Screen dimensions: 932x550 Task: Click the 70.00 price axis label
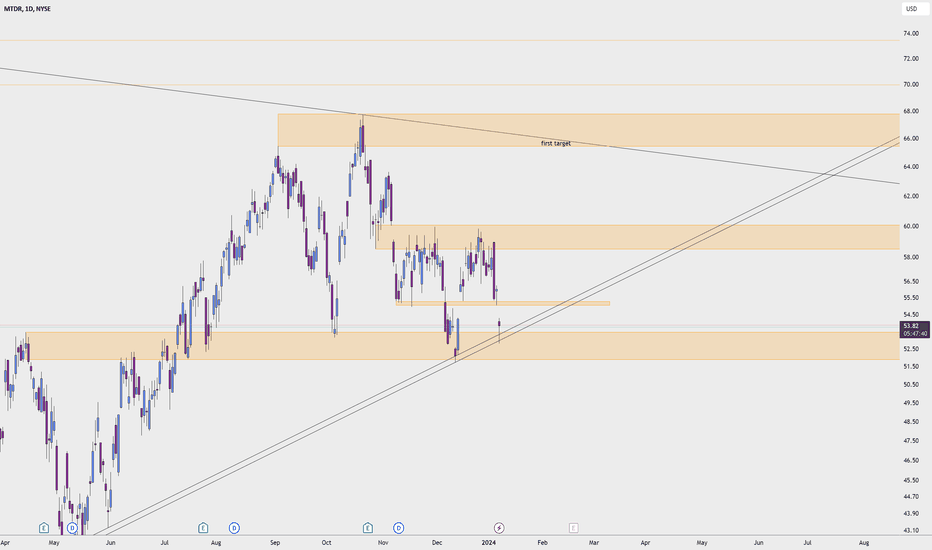[911, 84]
